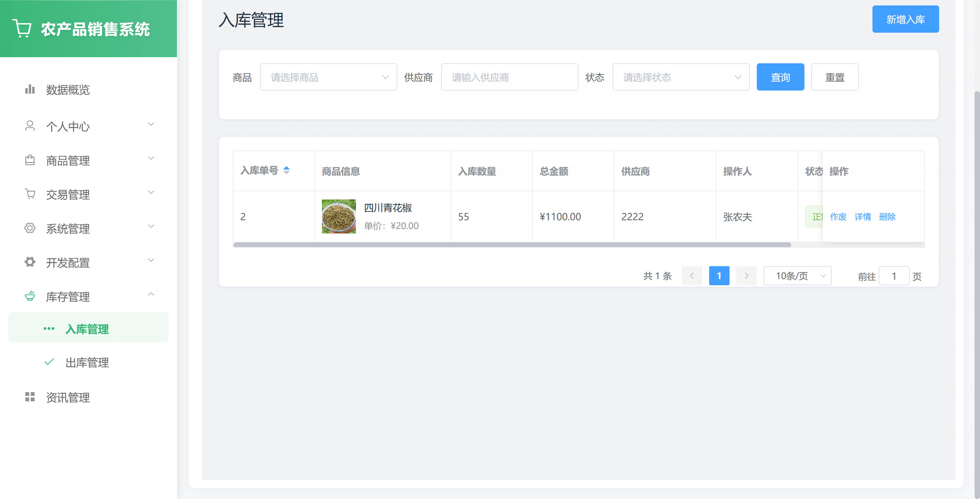This screenshot has height=499, width=980.
Task: Click the 商品管理 bag icon
Action: click(x=30, y=160)
